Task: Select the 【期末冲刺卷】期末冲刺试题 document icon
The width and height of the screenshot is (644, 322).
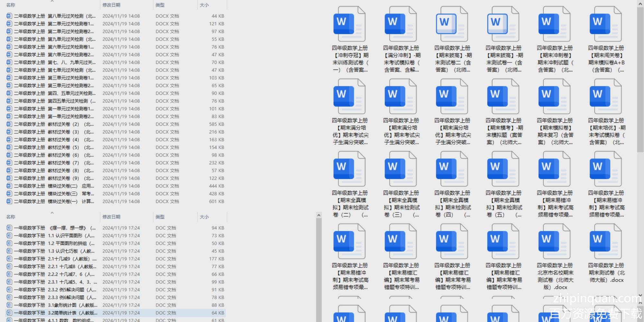Action: click(554, 24)
